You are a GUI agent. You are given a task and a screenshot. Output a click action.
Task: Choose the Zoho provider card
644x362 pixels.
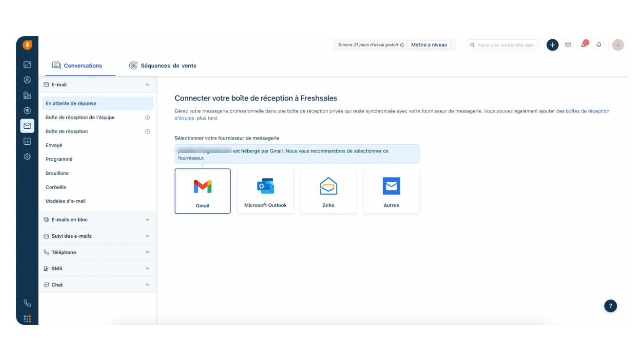click(328, 191)
